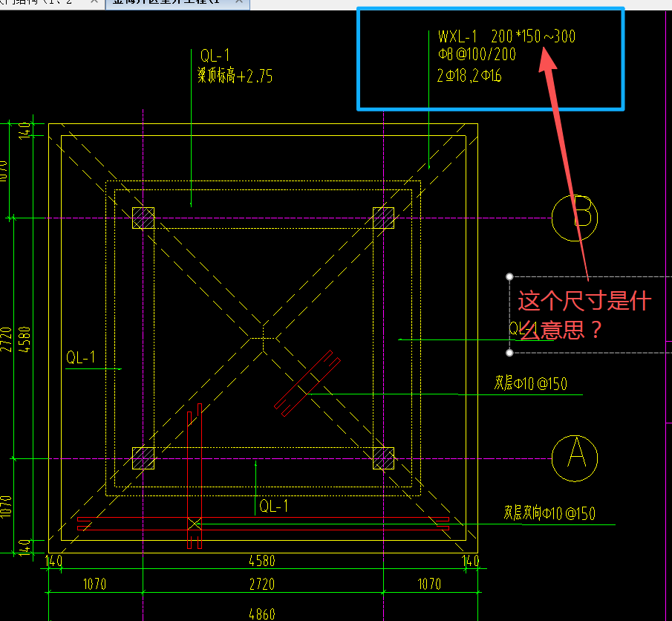Screen dimensions: 672x621
Task: Click the red question text 这个尺寸是什么意思
Action: [x=583, y=315]
